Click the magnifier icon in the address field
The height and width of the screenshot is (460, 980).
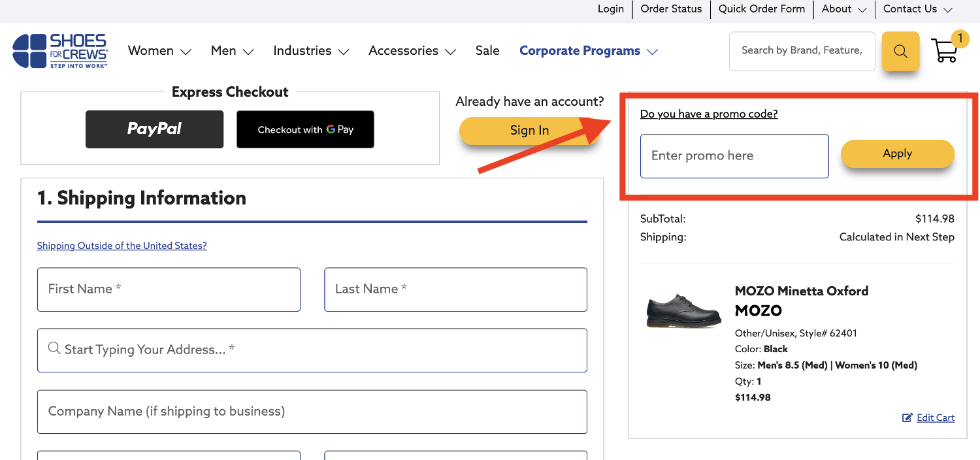tap(55, 348)
